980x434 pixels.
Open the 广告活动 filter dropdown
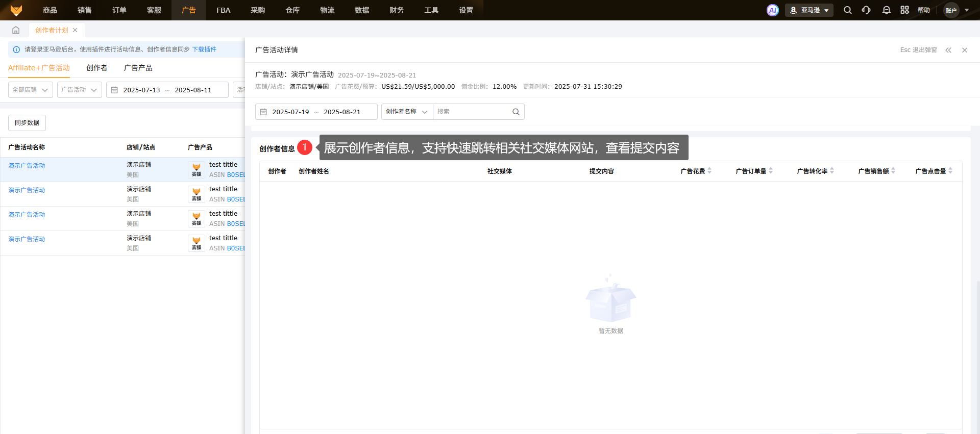tap(80, 90)
